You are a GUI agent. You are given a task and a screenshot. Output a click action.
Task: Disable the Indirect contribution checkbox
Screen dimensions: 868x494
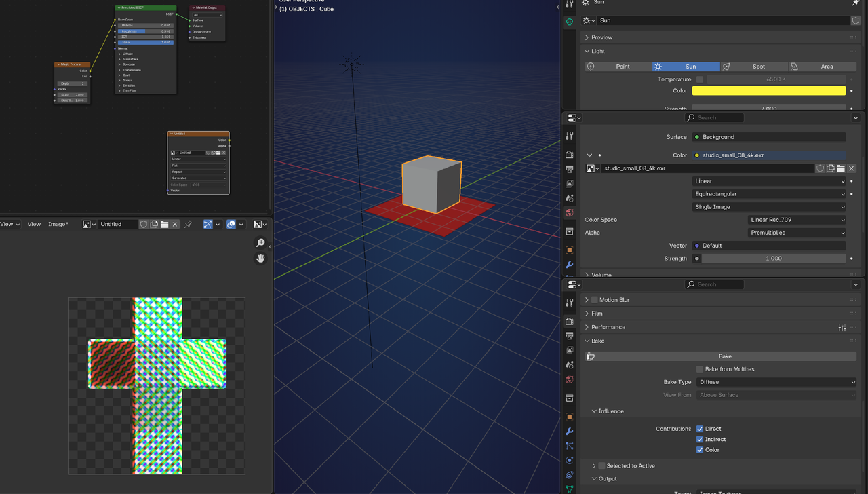tap(699, 439)
